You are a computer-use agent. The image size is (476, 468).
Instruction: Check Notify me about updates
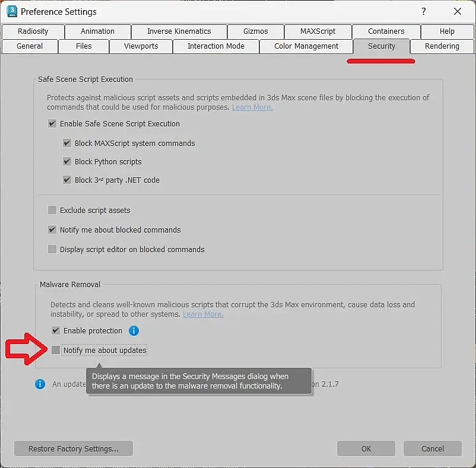[x=56, y=350]
